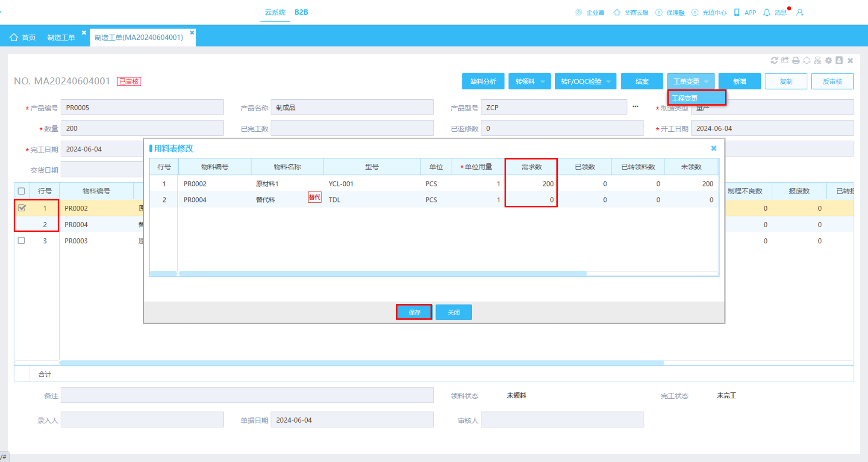Click the 关闭 button in dialog
868x462 pixels.
tap(453, 312)
